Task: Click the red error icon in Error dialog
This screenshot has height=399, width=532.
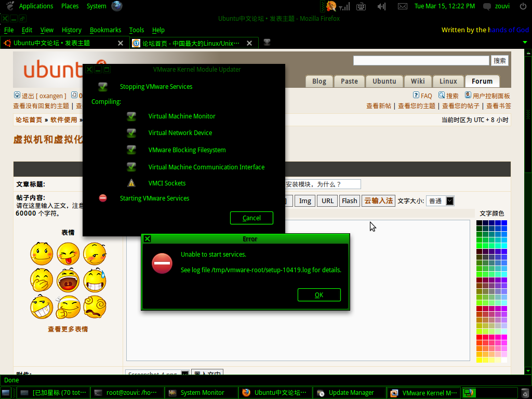Action: tap(162, 263)
